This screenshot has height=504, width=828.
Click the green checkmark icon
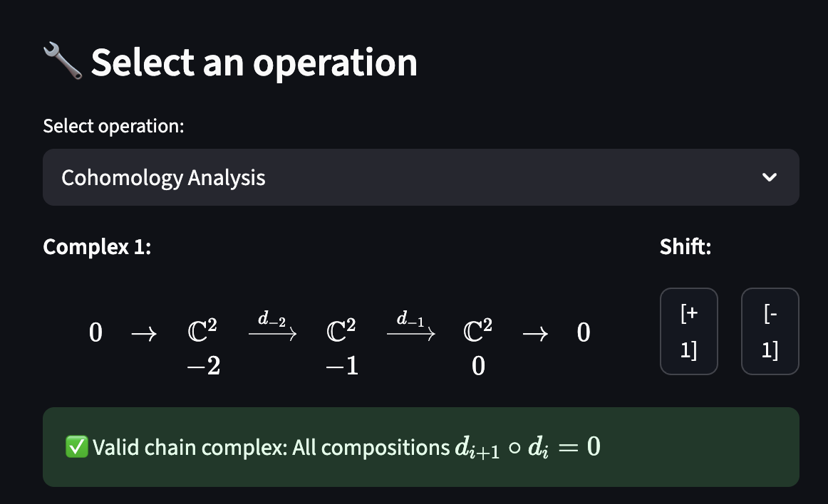76,446
